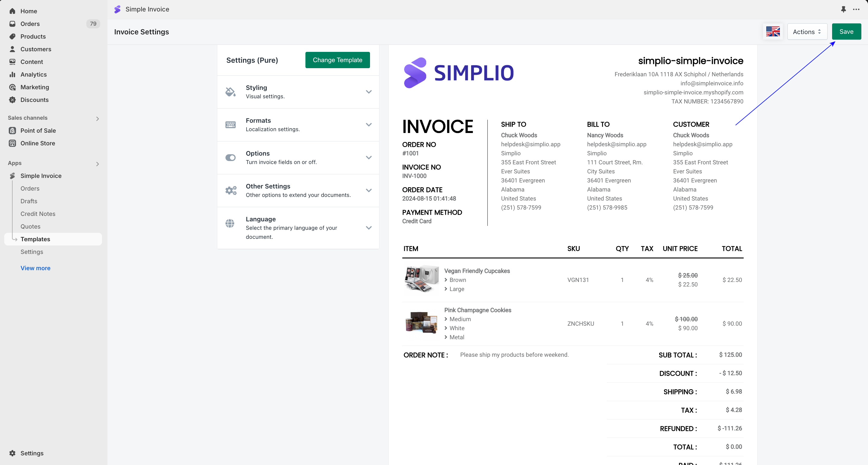Image resolution: width=868 pixels, height=465 pixels.
Task: Click the pin icon in top bar
Action: (x=843, y=9)
